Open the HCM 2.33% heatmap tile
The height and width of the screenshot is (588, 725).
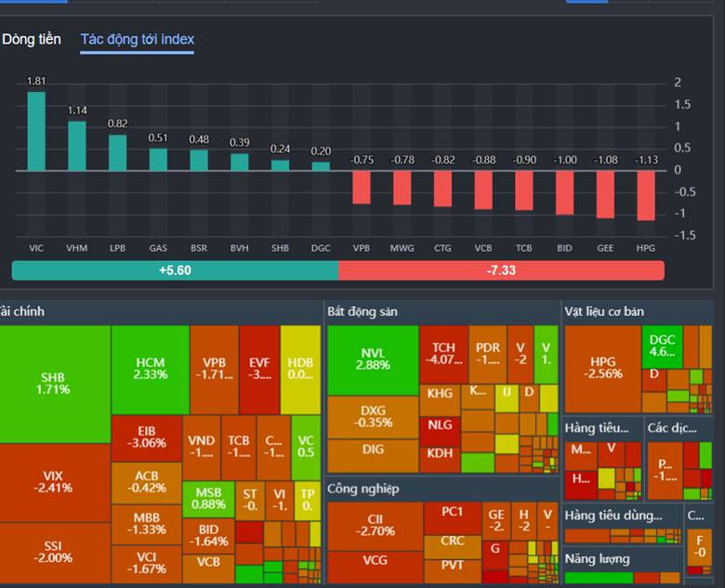151,370
